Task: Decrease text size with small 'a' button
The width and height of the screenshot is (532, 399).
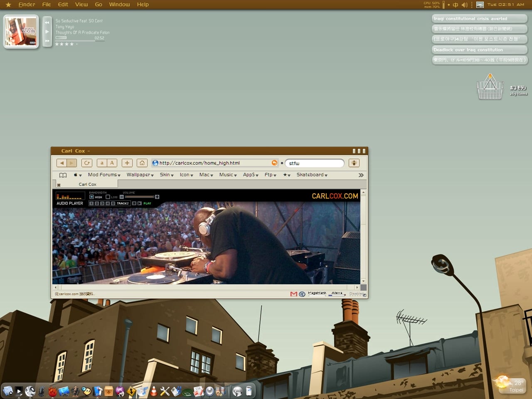Action: (x=102, y=163)
